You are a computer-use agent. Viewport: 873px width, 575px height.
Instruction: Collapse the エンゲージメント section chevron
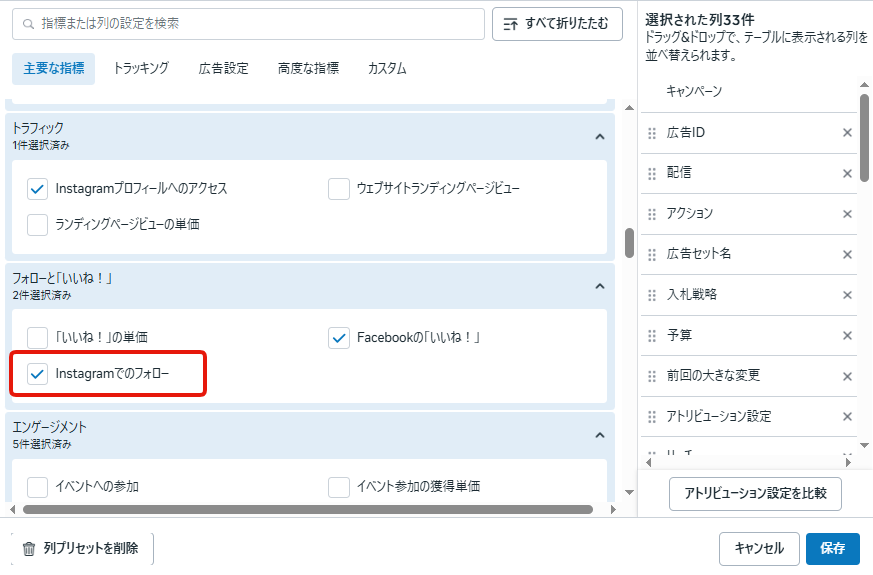coord(599,435)
